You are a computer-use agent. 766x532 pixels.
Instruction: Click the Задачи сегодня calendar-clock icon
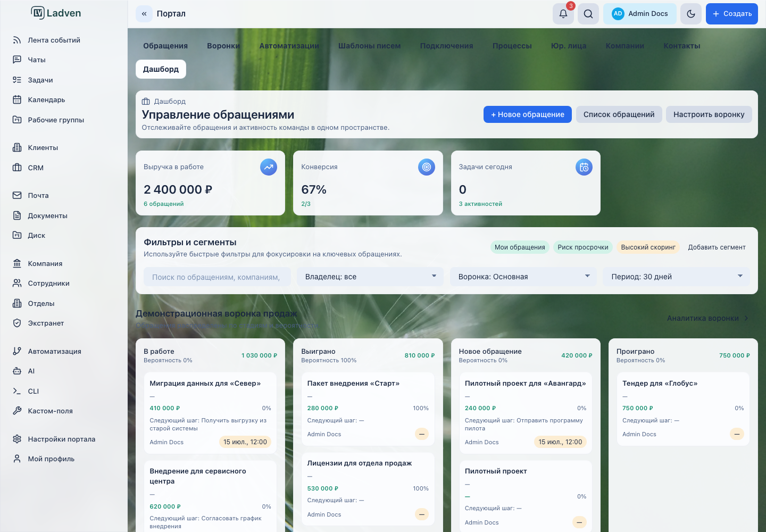[x=584, y=167]
